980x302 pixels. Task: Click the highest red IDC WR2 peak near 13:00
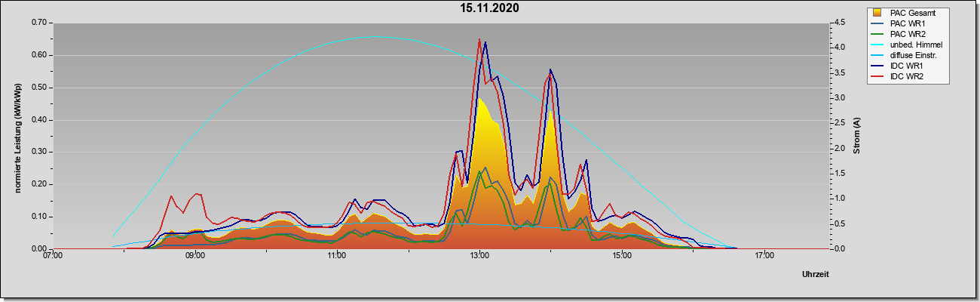coord(479,39)
